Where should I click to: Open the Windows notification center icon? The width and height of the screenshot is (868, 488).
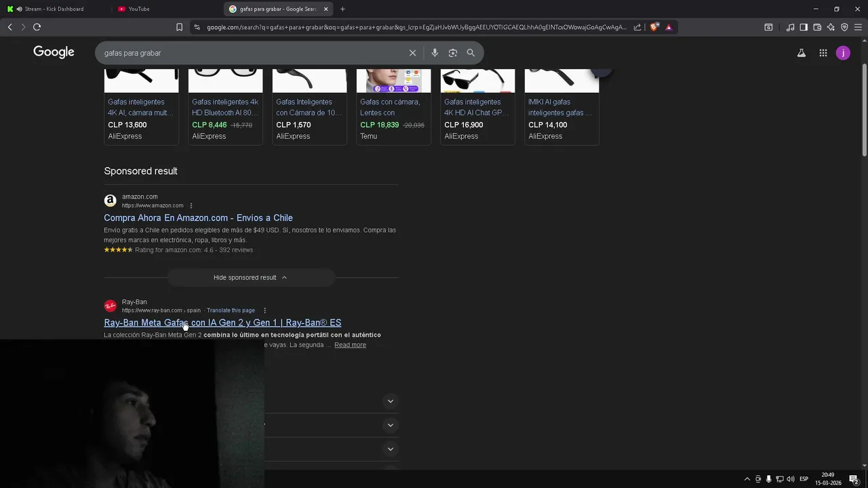[854, 479]
